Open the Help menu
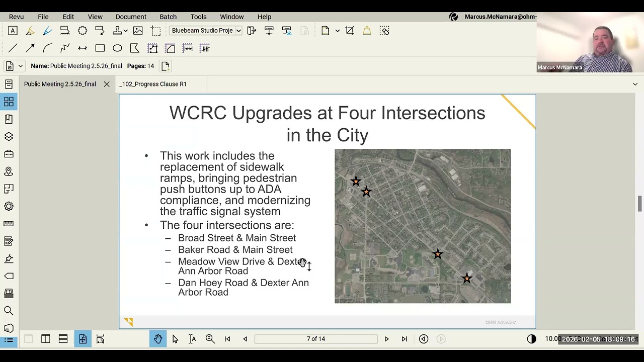Viewport: 644px width, 362px height. 264,17
